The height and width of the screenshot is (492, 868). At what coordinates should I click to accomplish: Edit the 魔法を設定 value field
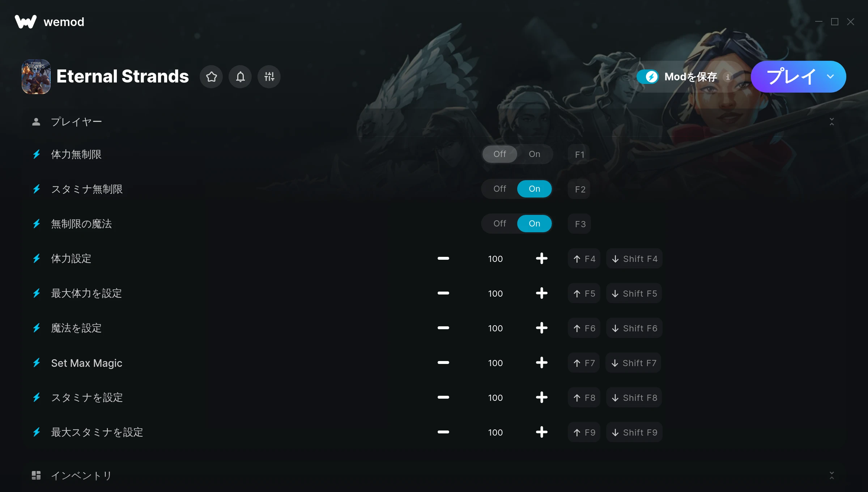[x=495, y=328]
